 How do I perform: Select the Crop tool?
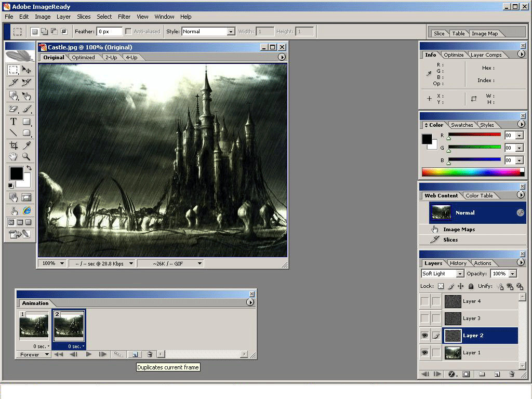[x=14, y=145]
